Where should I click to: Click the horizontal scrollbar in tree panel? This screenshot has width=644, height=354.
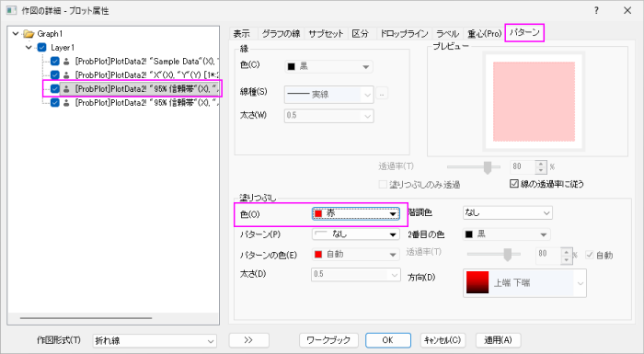[x=86, y=318]
